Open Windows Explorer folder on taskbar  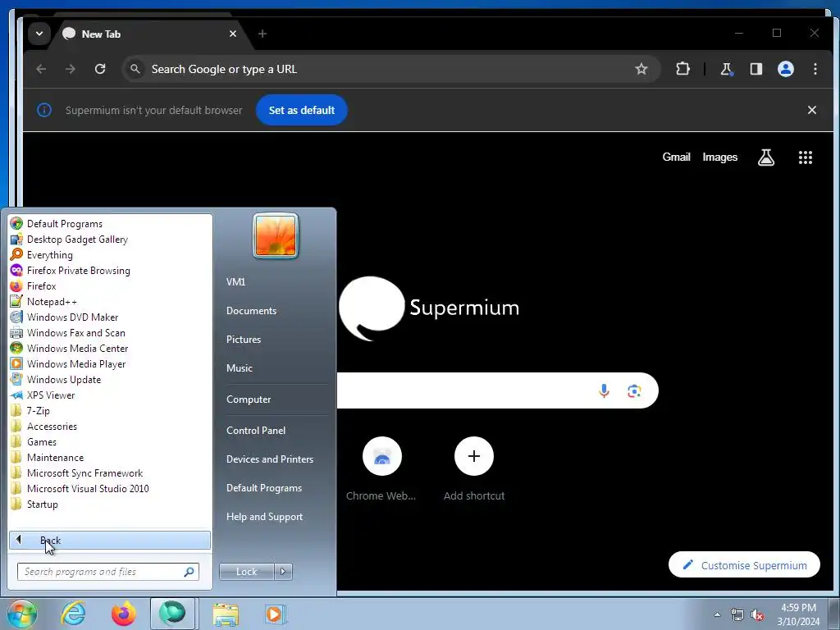point(226,614)
